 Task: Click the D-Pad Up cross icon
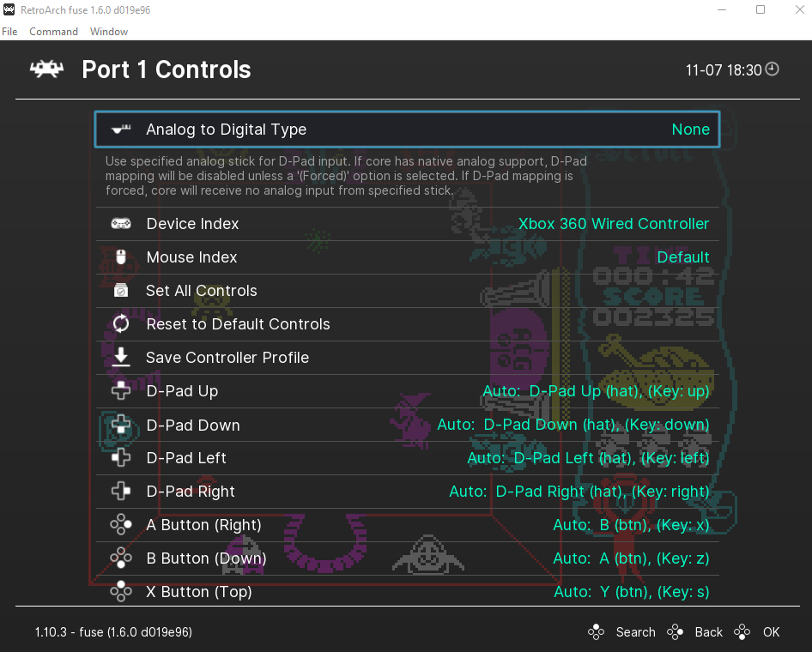[121, 390]
